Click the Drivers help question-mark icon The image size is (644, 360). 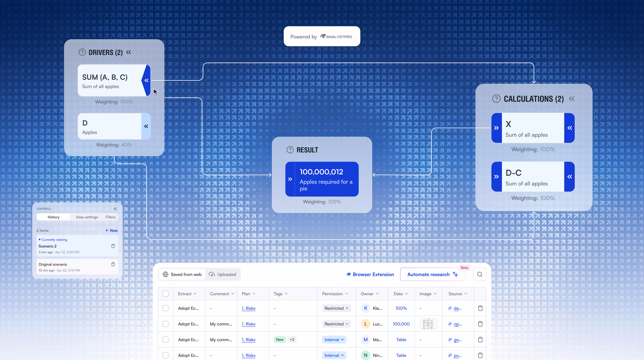82,52
